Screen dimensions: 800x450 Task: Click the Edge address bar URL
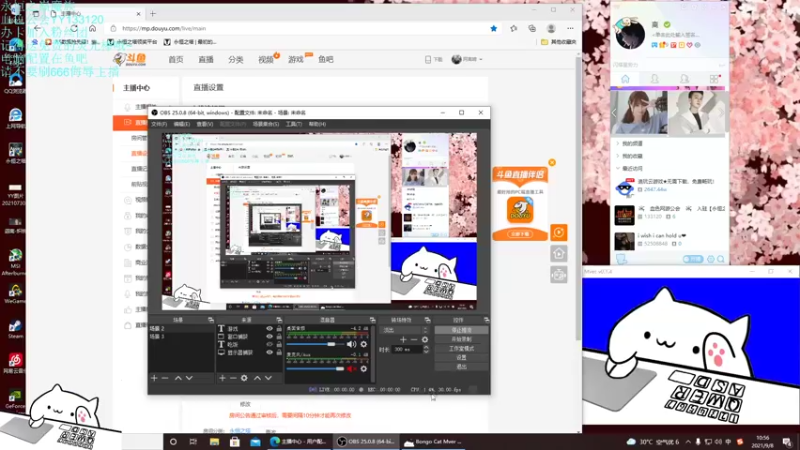click(x=164, y=29)
